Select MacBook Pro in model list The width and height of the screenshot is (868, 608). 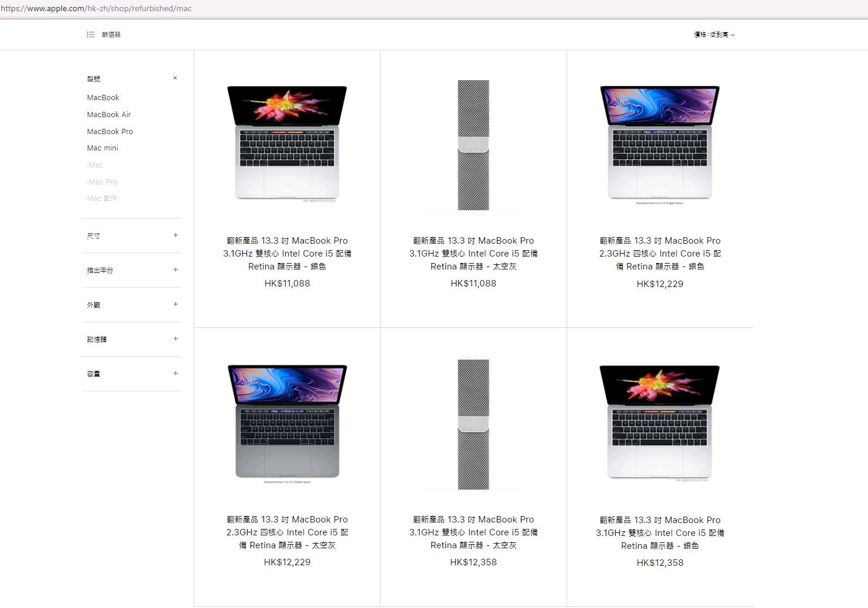[110, 131]
